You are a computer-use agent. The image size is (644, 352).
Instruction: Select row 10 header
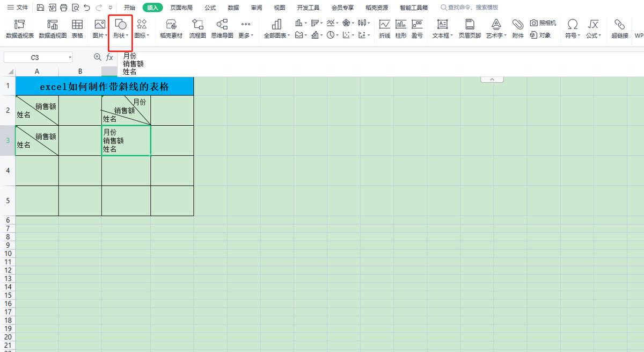coord(8,253)
